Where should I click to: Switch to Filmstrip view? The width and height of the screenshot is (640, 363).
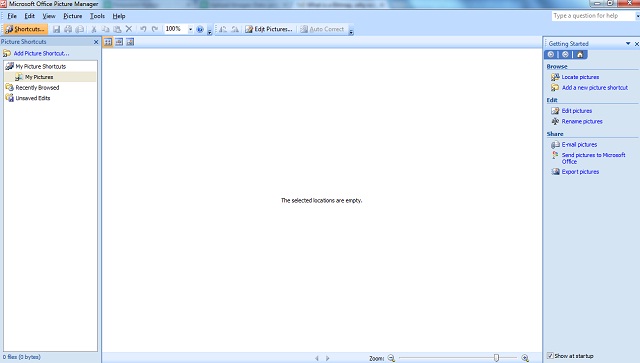(x=119, y=42)
